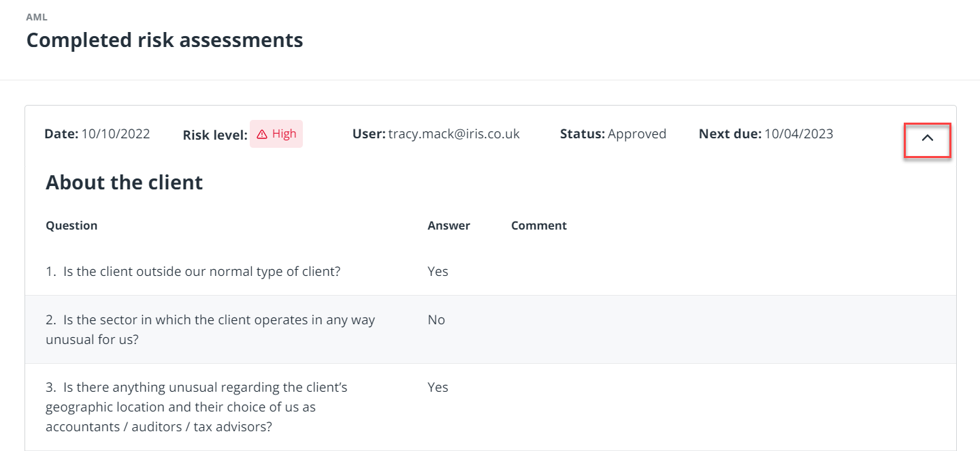This screenshot has height=451, width=980.
Task: Click the Risk level label
Action: coord(215,135)
